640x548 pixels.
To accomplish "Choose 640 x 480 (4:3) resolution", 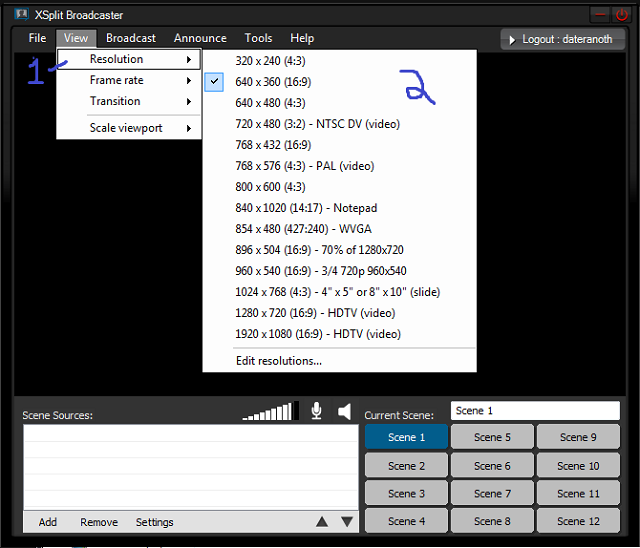I will pyautogui.click(x=340, y=103).
